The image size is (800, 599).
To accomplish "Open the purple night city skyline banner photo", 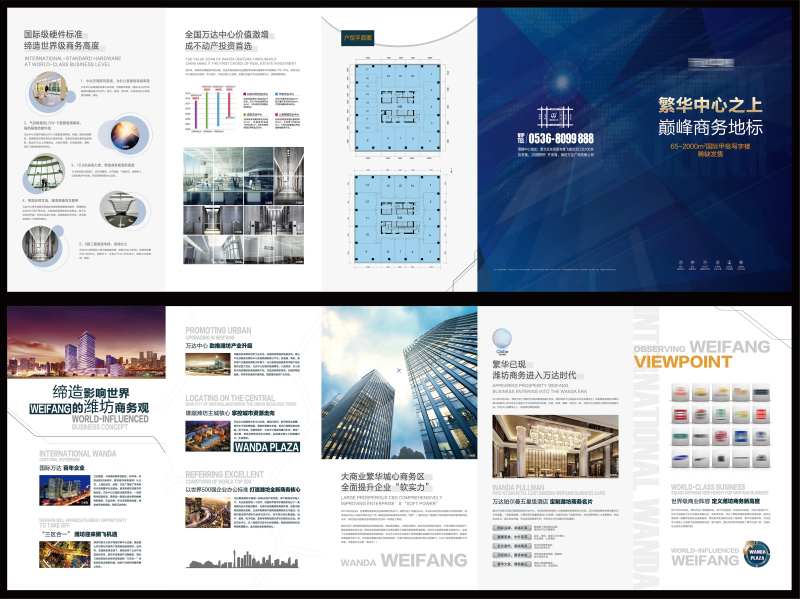I will (86, 342).
